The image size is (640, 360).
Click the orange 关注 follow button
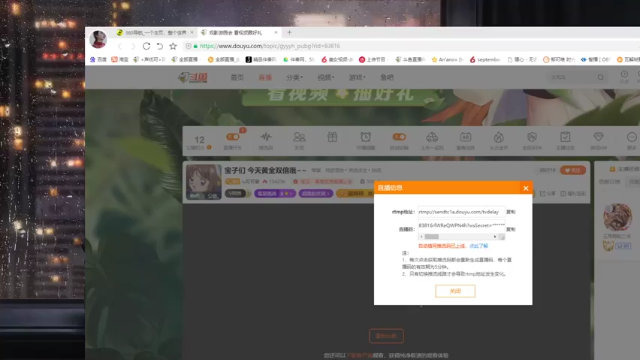(573, 170)
